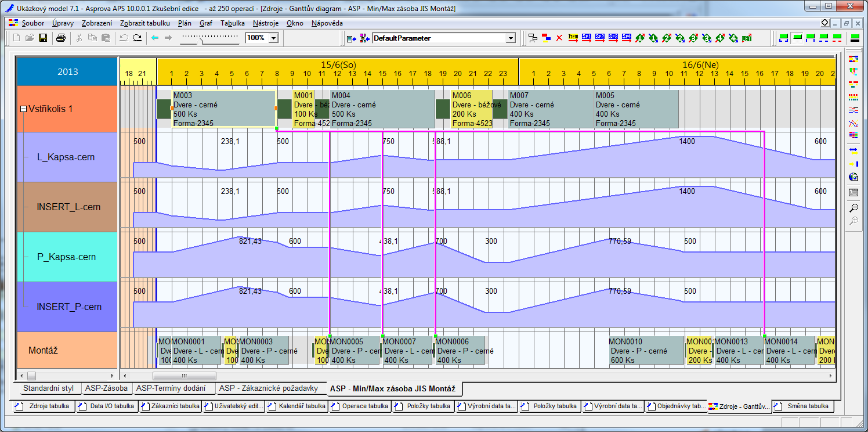Click the Copy icon in toolbar

tap(92, 38)
